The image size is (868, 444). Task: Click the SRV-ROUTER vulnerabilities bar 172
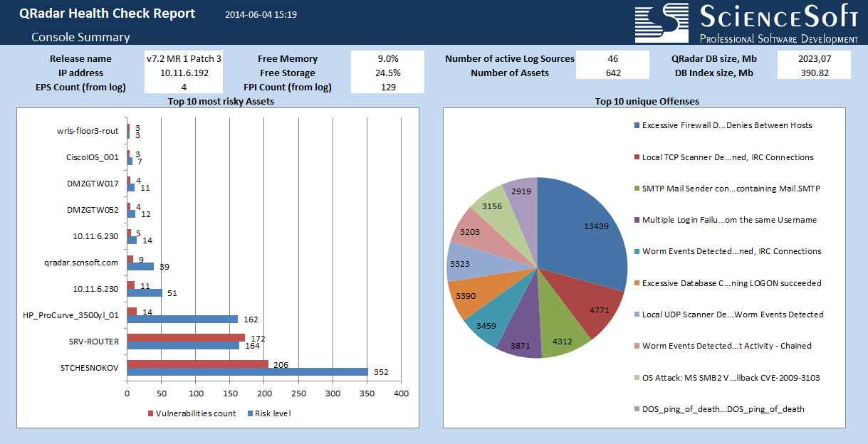pyautogui.click(x=186, y=337)
